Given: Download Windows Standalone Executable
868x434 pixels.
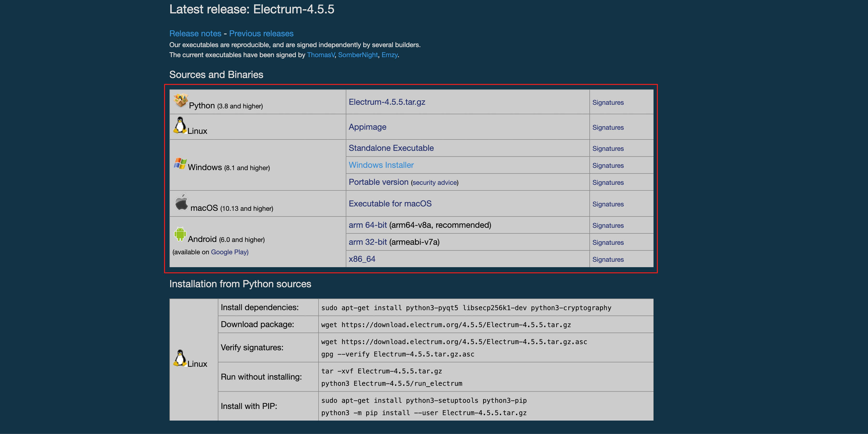Looking at the screenshot, I should 391,148.
